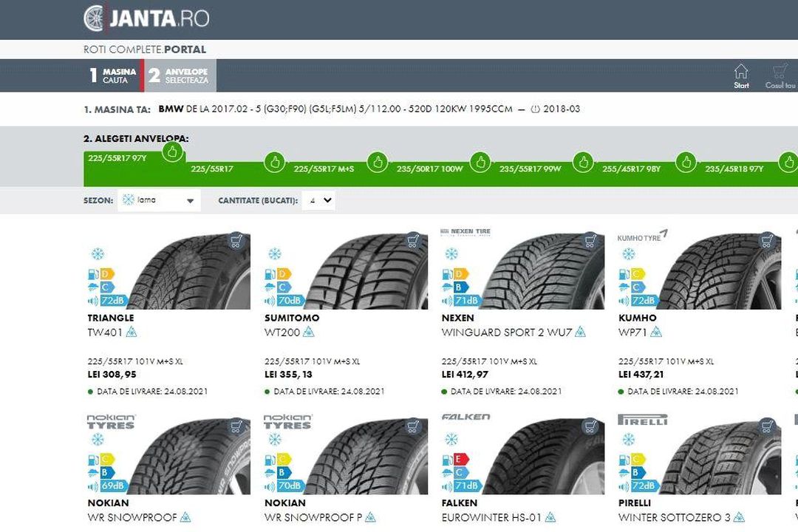Image resolution: width=798 pixels, height=532 pixels.
Task: Click snowflake icon beside Triangle TW401 name
Action: click(132, 332)
